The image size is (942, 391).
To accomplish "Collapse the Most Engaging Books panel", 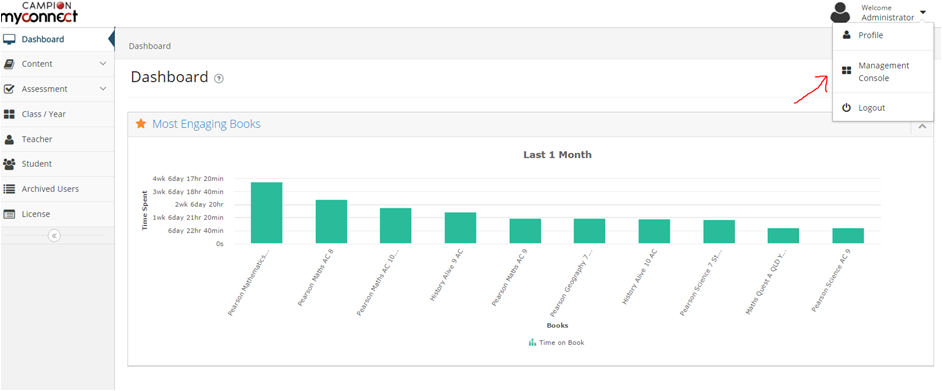I will (x=922, y=126).
